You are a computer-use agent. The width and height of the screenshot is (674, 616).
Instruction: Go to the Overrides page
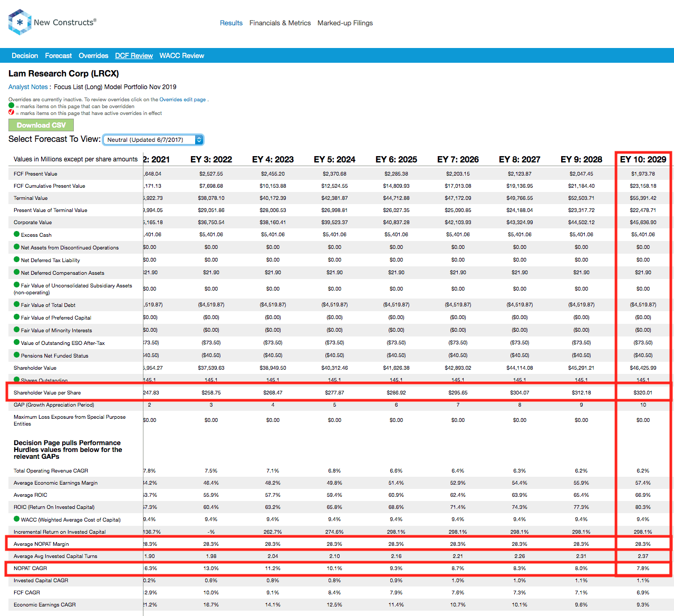pyautogui.click(x=93, y=55)
